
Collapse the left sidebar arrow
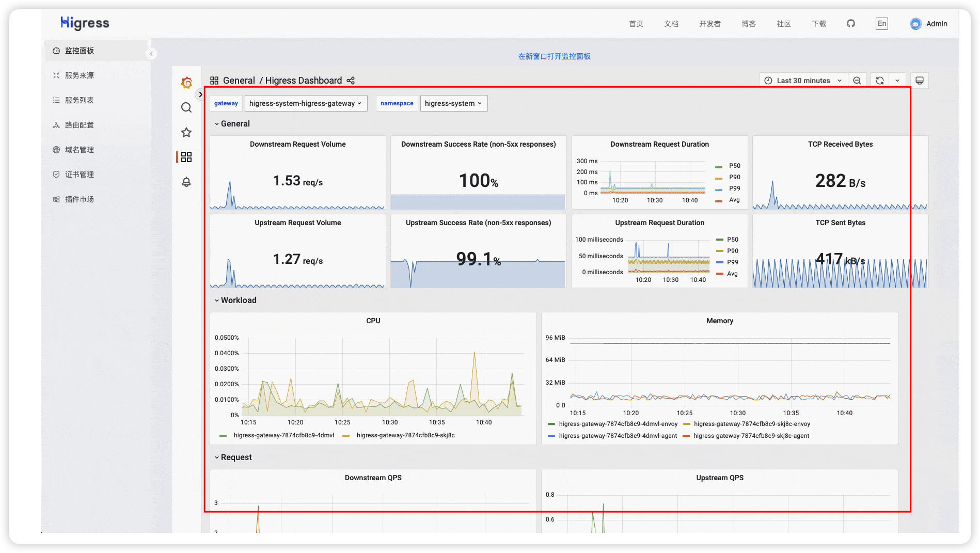(151, 54)
